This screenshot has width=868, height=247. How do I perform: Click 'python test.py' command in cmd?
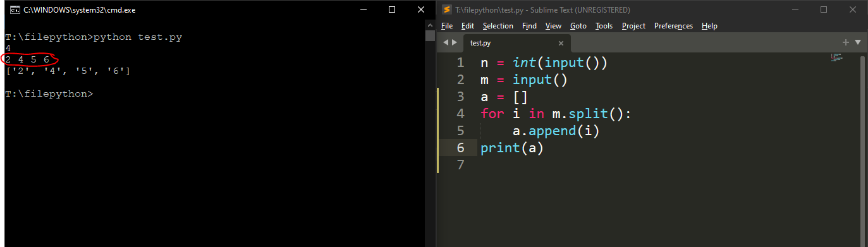pyautogui.click(x=137, y=37)
